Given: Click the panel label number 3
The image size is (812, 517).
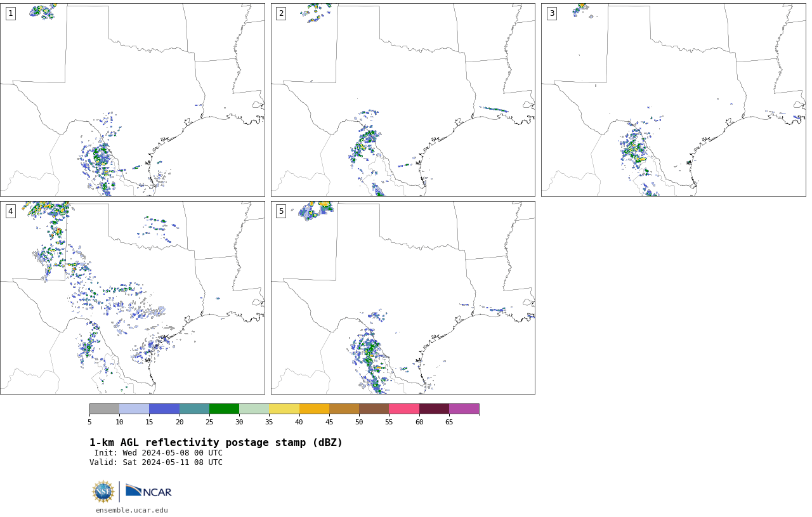Looking at the screenshot, I should 551,13.
